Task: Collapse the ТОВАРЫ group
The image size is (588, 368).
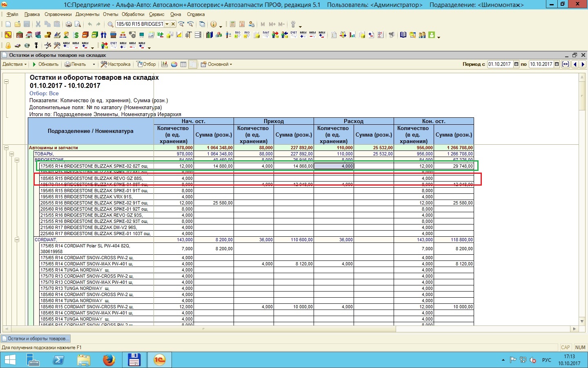Action: click(x=11, y=154)
